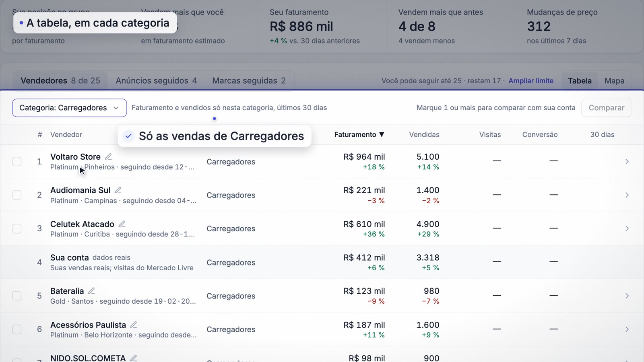Click the R$ 610 mil revenue value
644x362 pixels.
pos(364,224)
